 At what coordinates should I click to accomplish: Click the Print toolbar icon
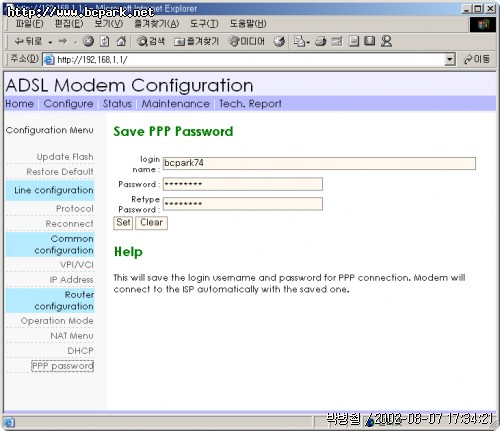[320, 41]
